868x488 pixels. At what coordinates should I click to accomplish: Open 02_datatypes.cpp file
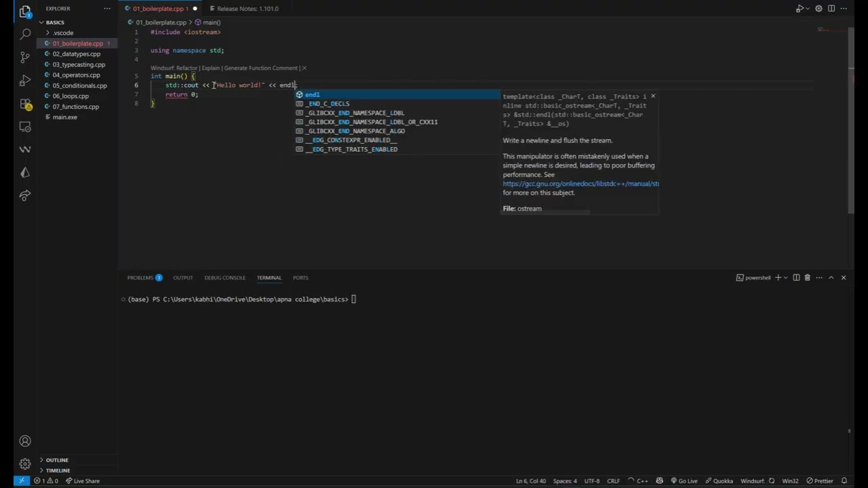(x=77, y=54)
